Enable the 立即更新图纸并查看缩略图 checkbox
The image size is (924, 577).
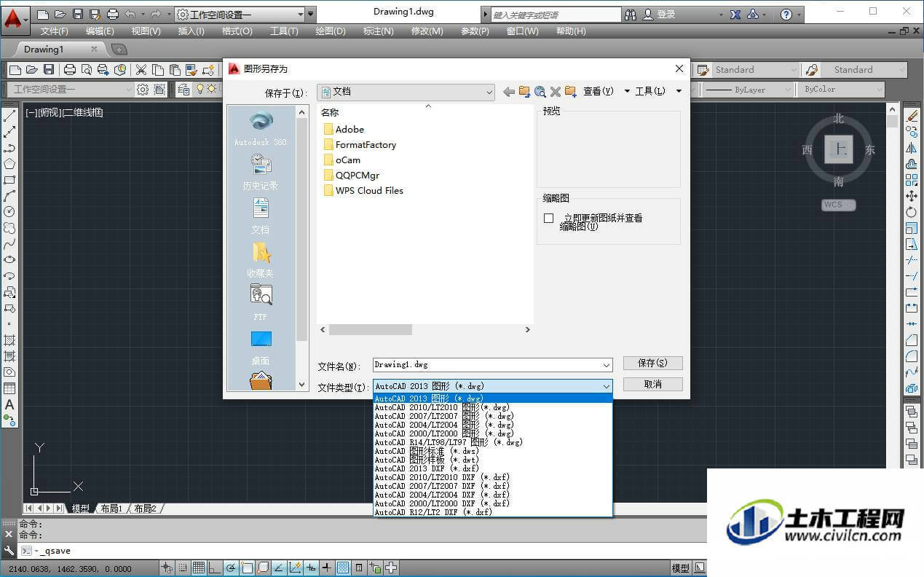[x=549, y=218]
